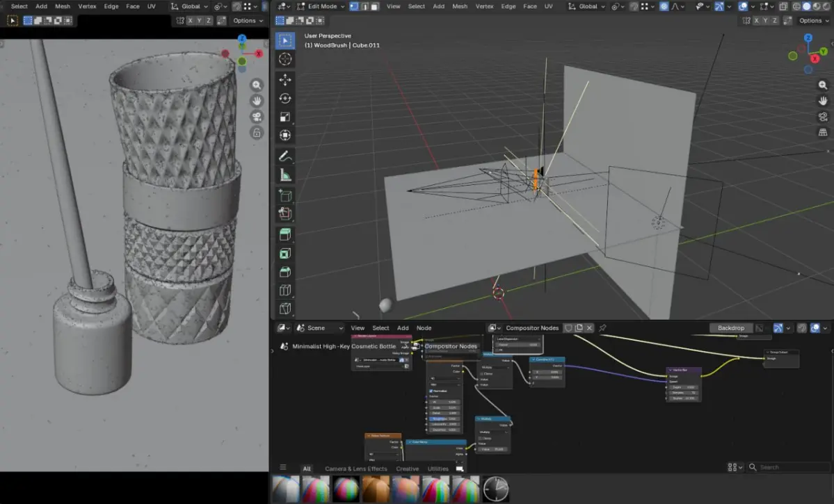Select the Transform tool in right viewport

[x=285, y=136]
